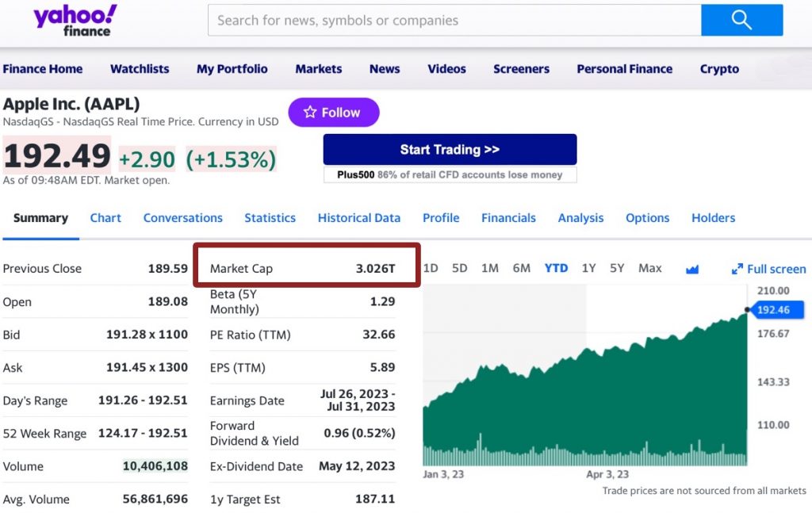Click the Yahoo Finance logo
The width and height of the screenshot is (812, 513).
(75, 21)
